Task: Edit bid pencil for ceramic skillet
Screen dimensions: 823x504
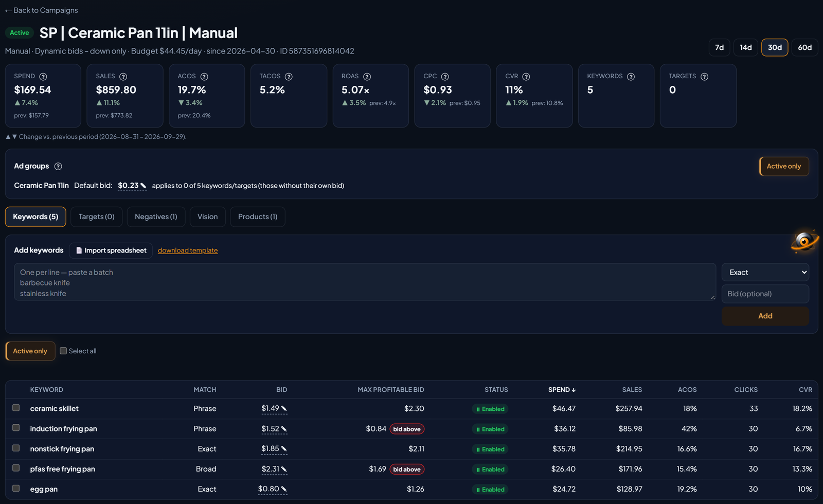Action: pos(284,408)
